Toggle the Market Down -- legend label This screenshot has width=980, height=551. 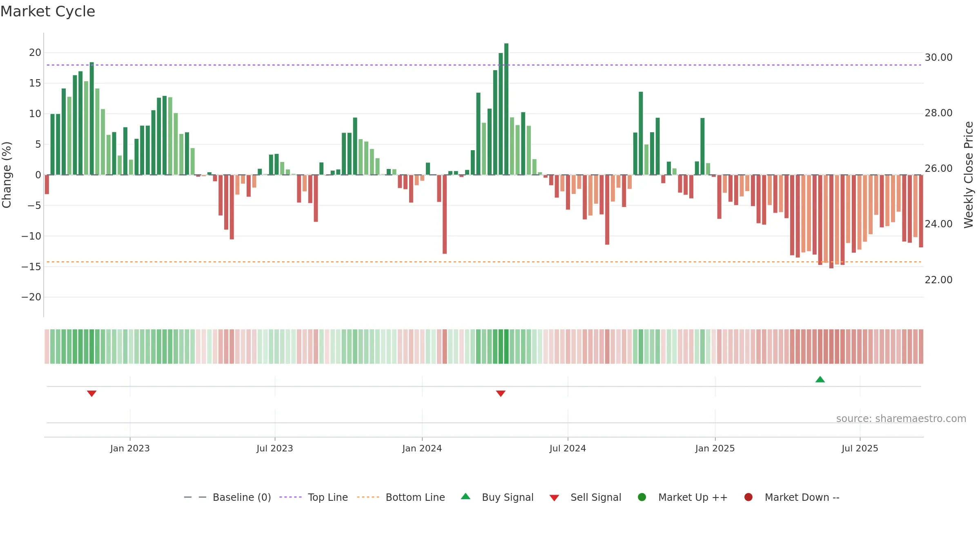click(802, 497)
